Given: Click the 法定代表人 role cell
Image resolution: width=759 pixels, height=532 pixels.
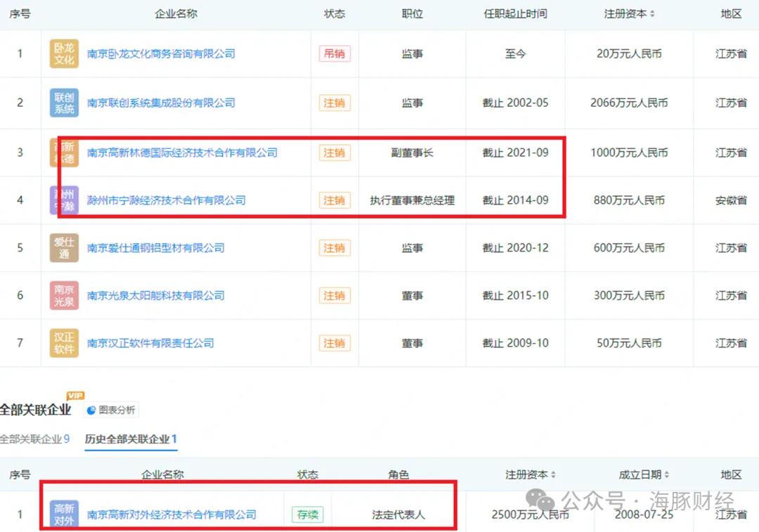Looking at the screenshot, I should 398,514.
